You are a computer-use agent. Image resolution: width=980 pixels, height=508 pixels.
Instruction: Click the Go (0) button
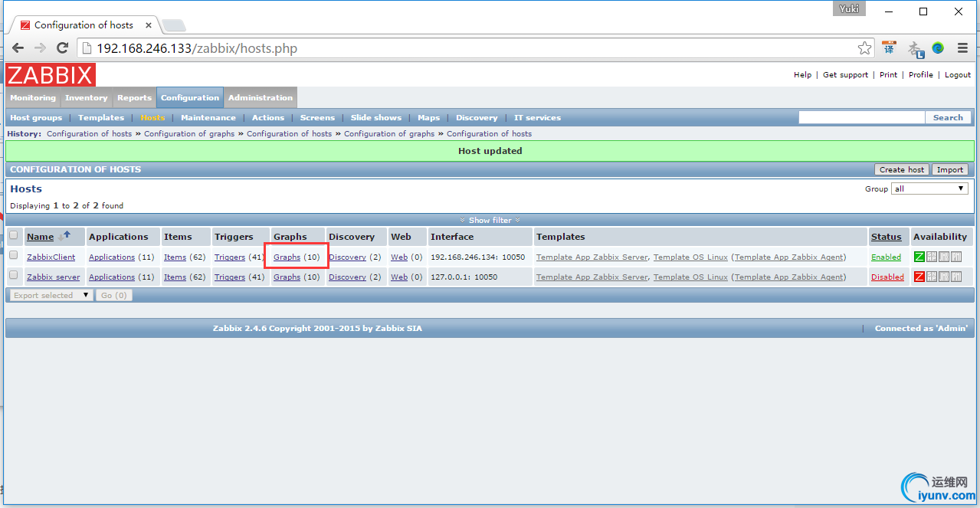point(114,295)
